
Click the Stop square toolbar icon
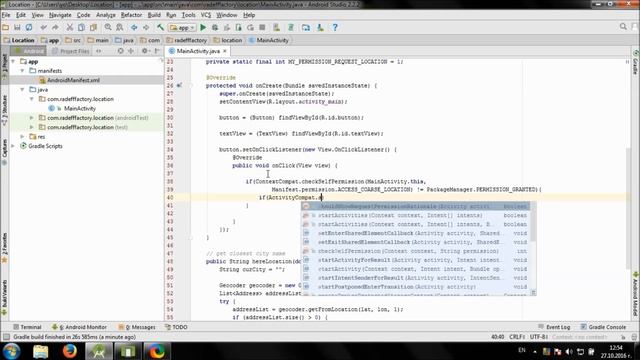tap(262, 27)
